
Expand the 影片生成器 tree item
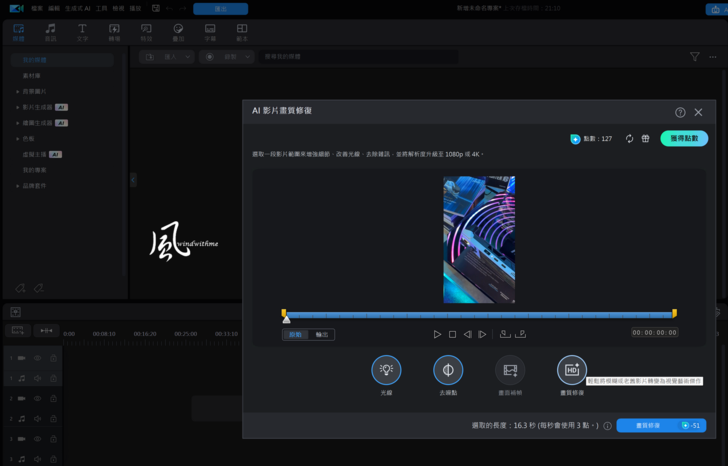click(x=17, y=107)
